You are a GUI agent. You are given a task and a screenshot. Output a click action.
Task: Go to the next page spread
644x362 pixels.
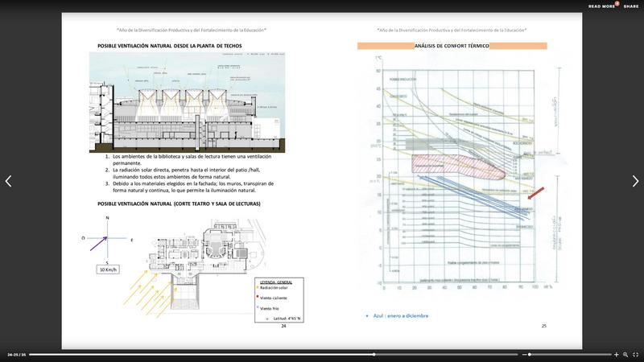[x=635, y=181]
